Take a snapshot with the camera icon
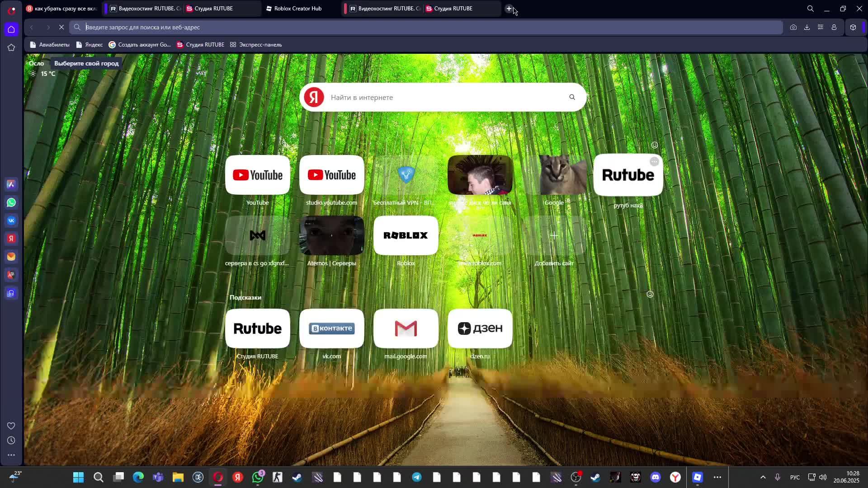 793,27
